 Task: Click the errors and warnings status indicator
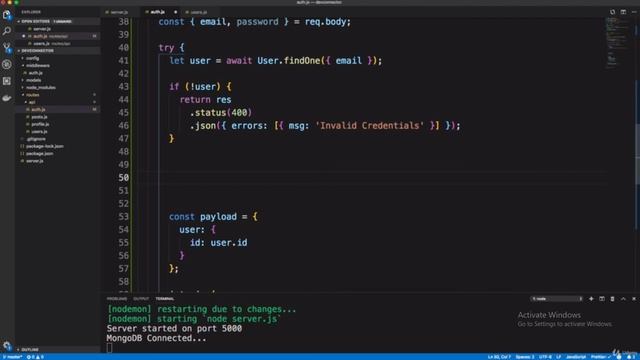point(35,357)
